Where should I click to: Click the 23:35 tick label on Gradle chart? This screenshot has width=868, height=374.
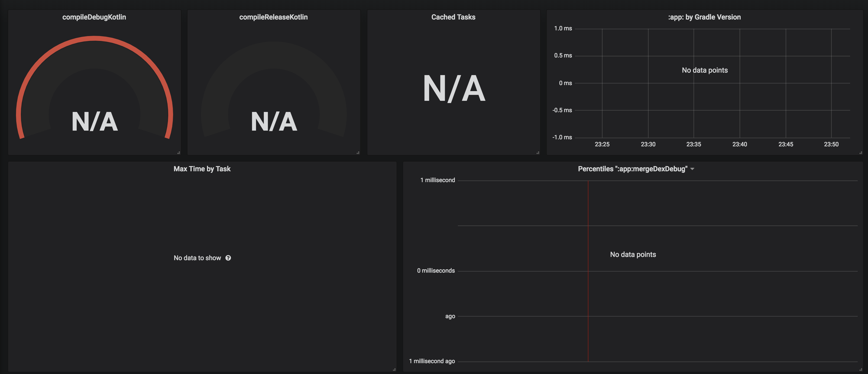[x=694, y=144]
